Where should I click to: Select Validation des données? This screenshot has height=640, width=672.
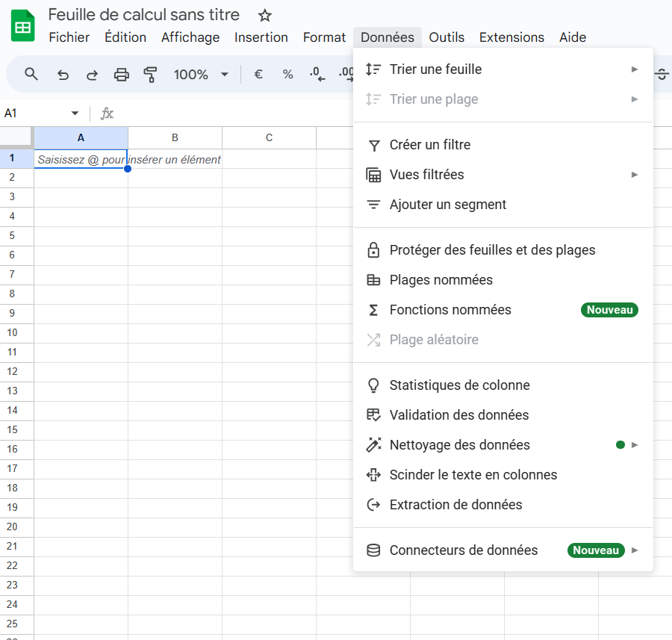tap(503, 415)
